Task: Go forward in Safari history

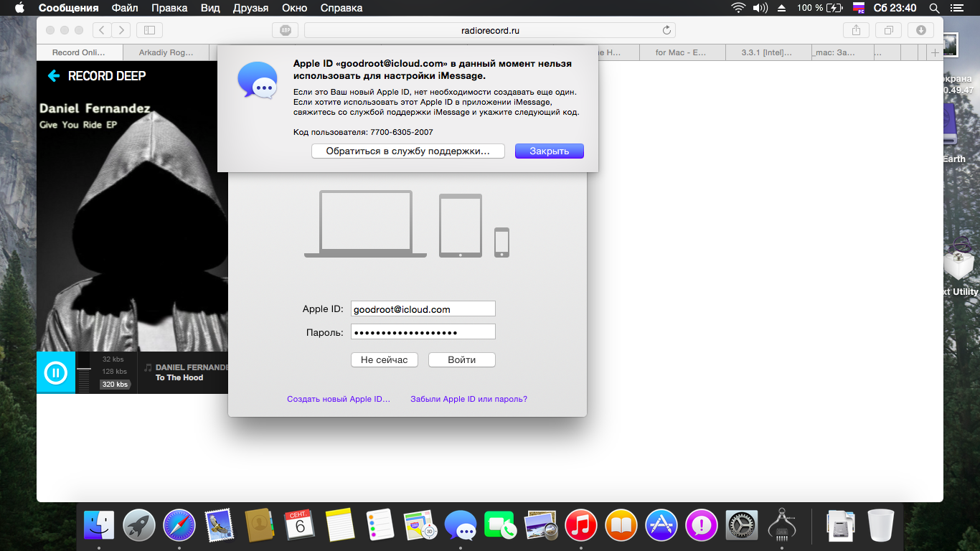Action: [x=121, y=30]
